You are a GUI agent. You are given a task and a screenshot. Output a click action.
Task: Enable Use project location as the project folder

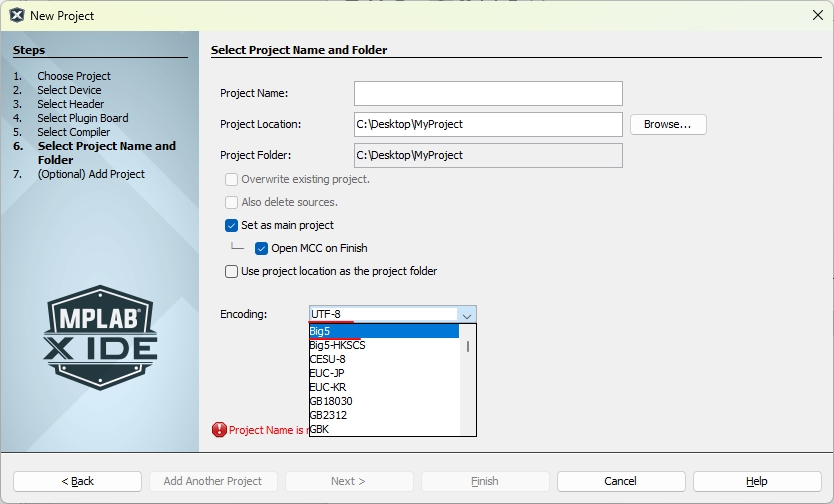coord(231,271)
